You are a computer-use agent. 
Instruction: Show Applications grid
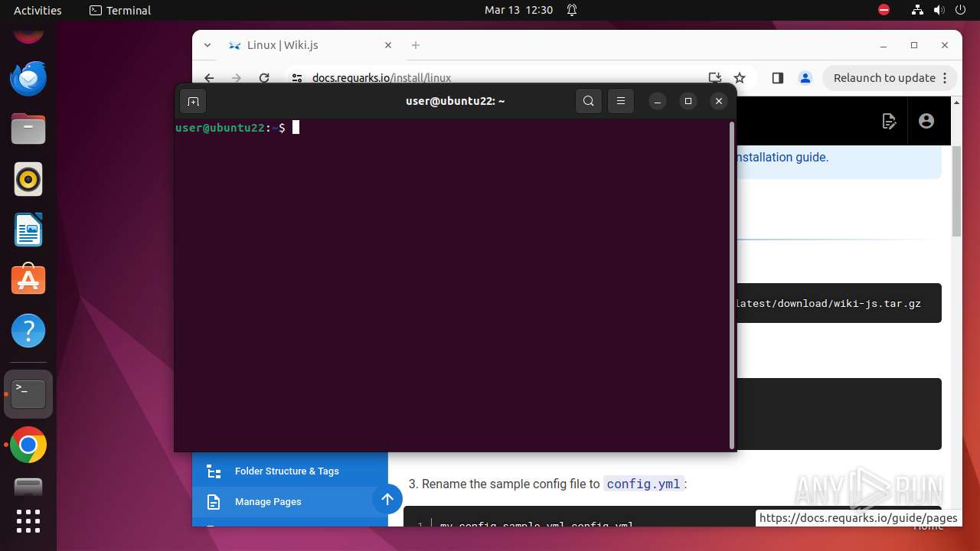tap(28, 521)
